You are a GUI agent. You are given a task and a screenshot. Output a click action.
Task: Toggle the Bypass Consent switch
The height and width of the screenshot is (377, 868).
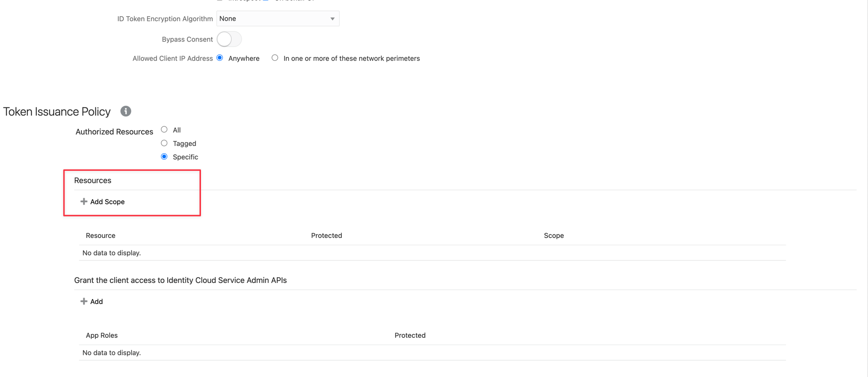coord(229,39)
